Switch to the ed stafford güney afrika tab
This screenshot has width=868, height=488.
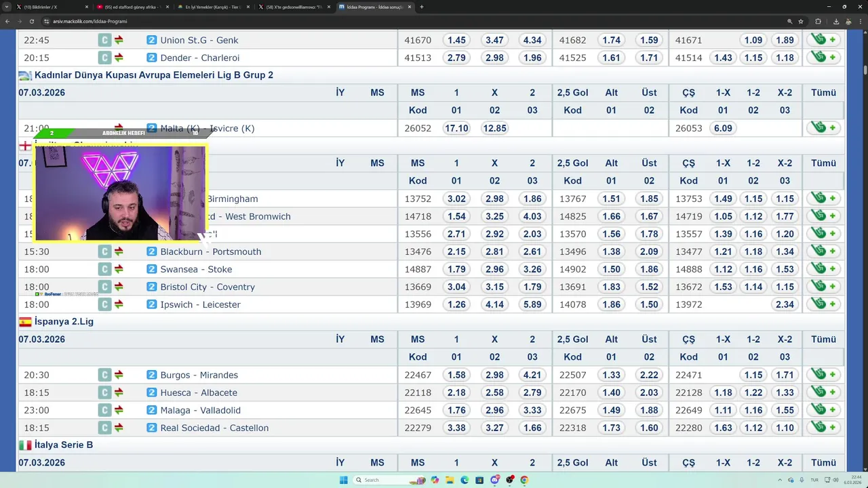[132, 7]
